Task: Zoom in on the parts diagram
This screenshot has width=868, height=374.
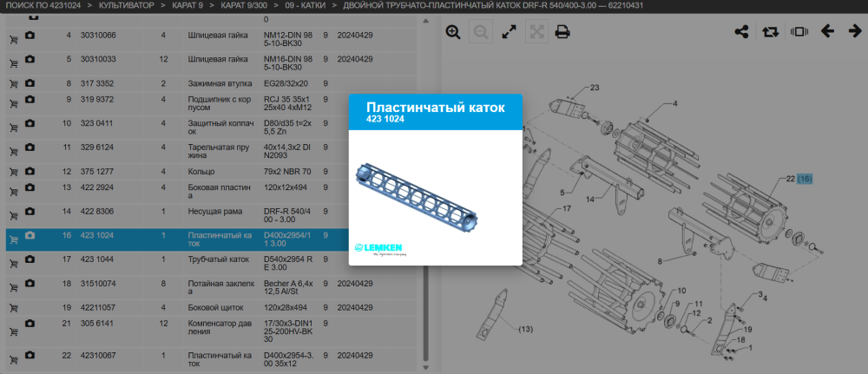Action: pyautogui.click(x=453, y=32)
